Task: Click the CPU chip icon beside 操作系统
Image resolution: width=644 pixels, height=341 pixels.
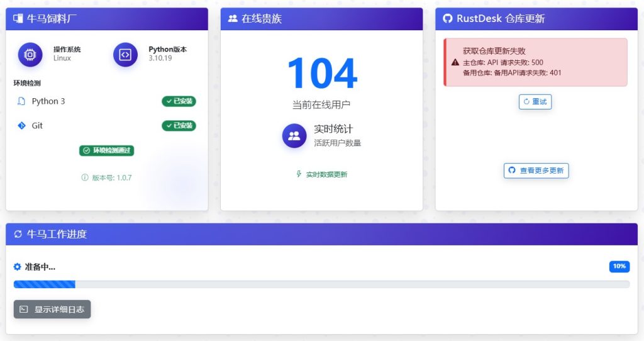Action: pyautogui.click(x=30, y=54)
